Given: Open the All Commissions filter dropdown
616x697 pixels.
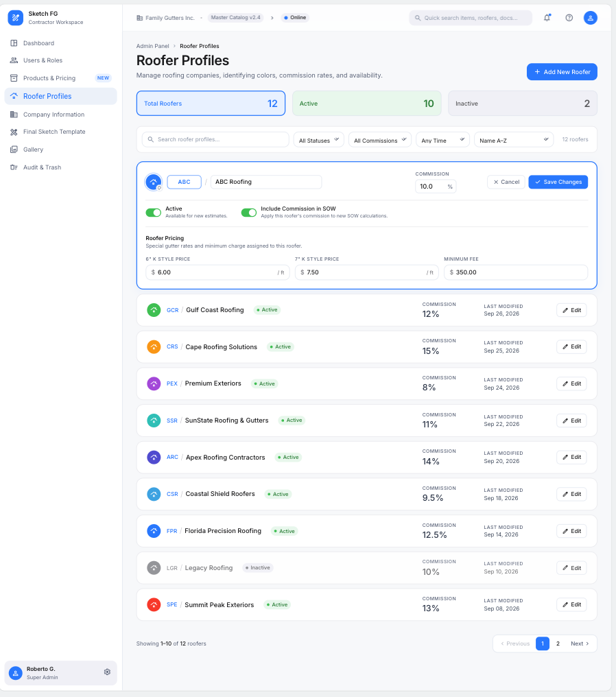Looking at the screenshot, I should 380,140.
